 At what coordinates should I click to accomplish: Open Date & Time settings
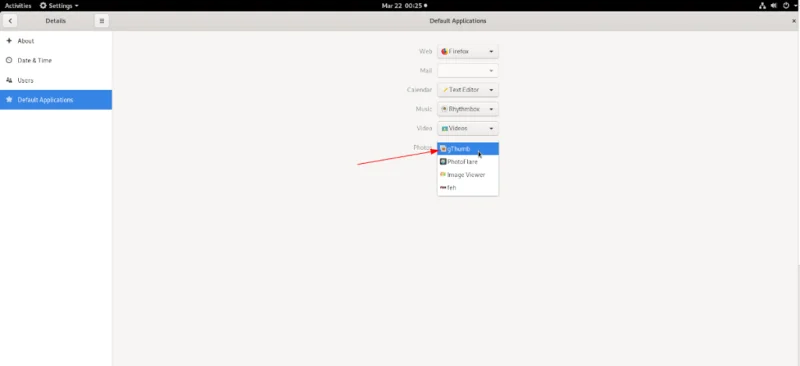click(x=56, y=60)
